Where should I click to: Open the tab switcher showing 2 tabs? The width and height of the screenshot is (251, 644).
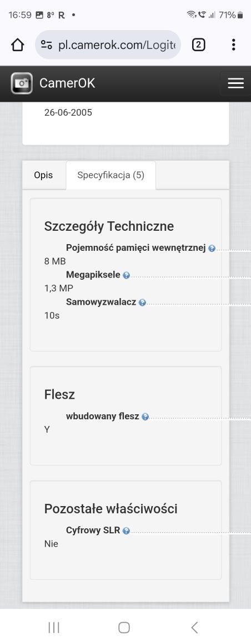click(x=198, y=44)
